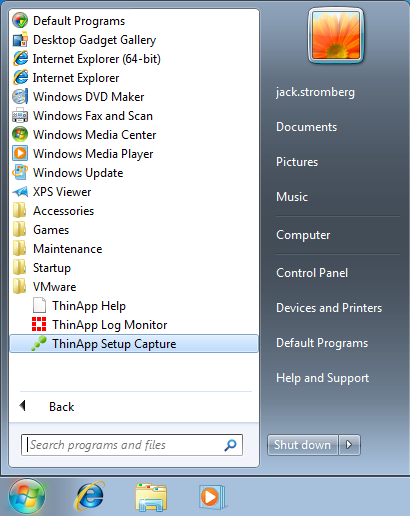
Task: Launch XPS Viewer icon
Action: pyautogui.click(x=20, y=191)
